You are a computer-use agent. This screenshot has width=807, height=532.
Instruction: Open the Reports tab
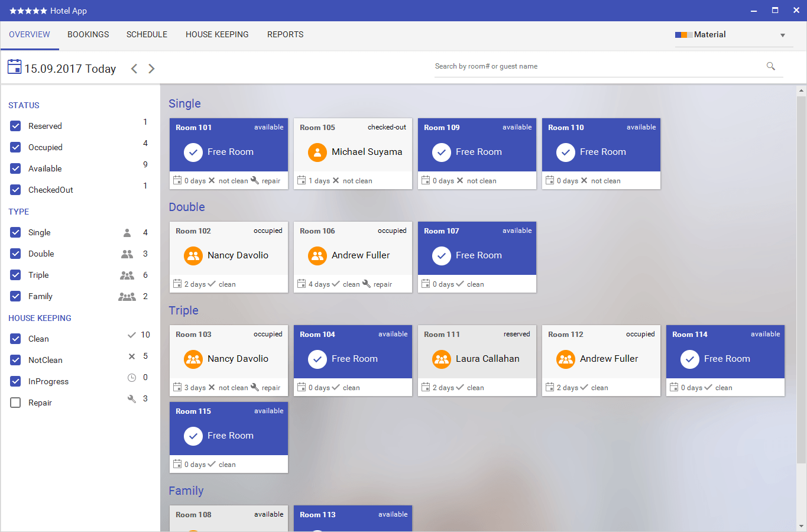285,35
